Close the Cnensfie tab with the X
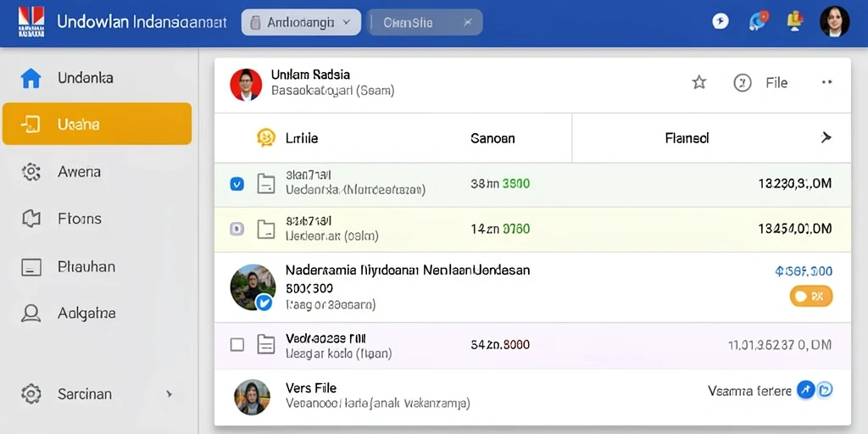 tap(468, 23)
